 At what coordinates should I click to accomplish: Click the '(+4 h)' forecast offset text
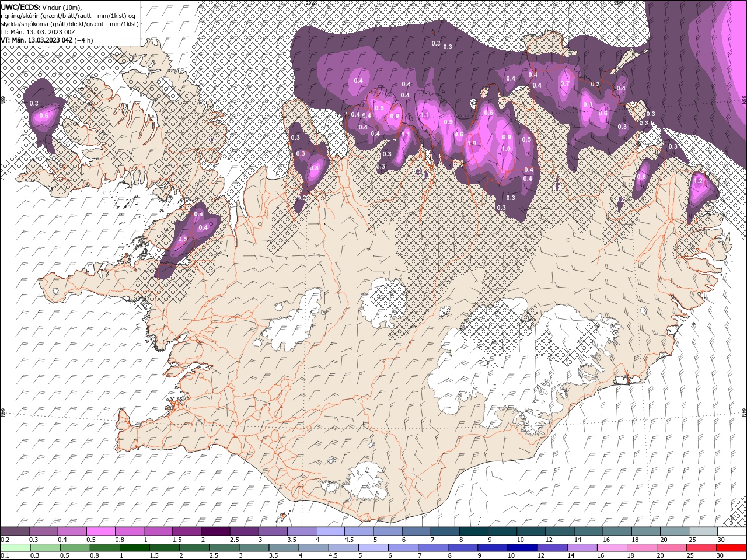point(84,40)
